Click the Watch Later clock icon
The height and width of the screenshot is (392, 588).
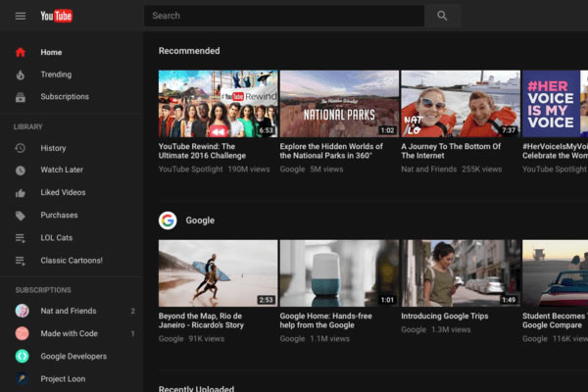pos(21,171)
